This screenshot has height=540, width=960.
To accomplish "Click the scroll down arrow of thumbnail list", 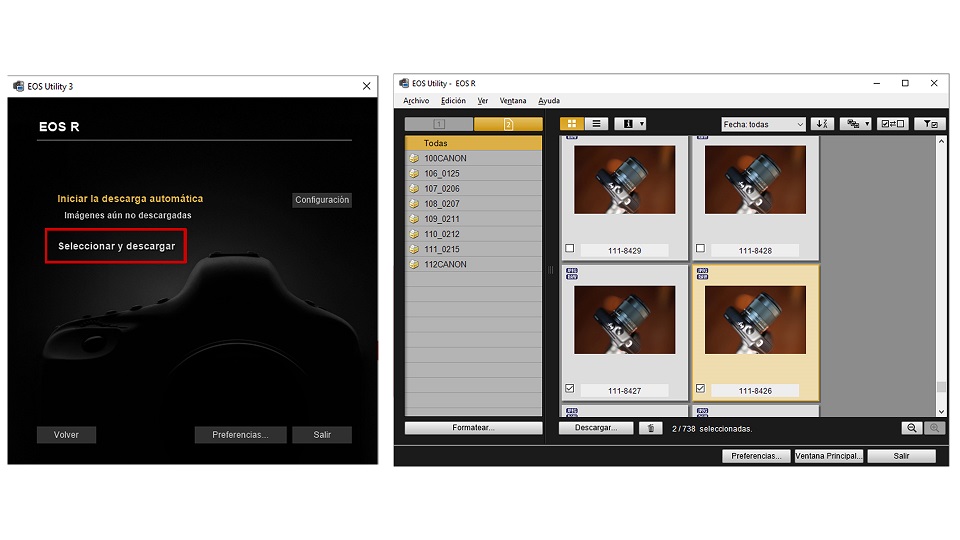I will (940, 411).
